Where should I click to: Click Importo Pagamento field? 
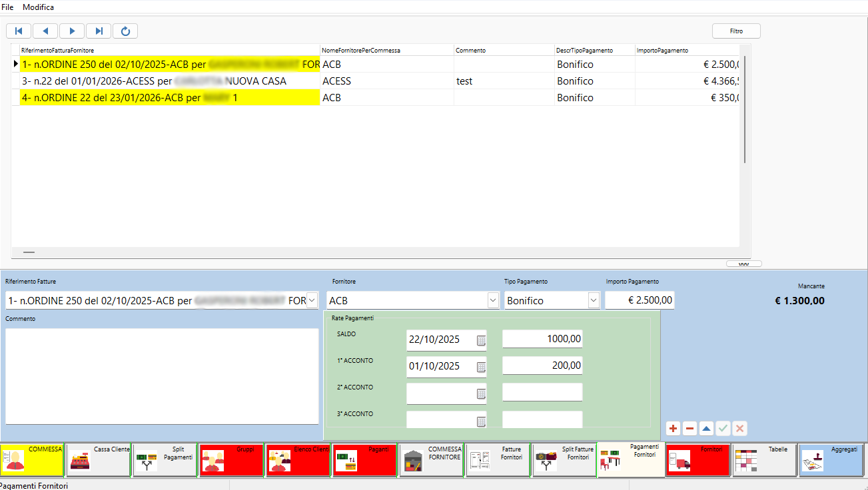coord(640,300)
